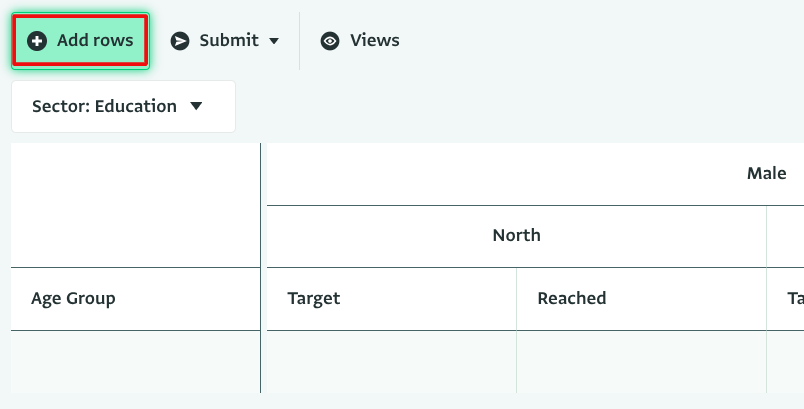Click empty cell under Reached column
Screen dimensions: 804x409
pyautogui.click(x=641, y=361)
